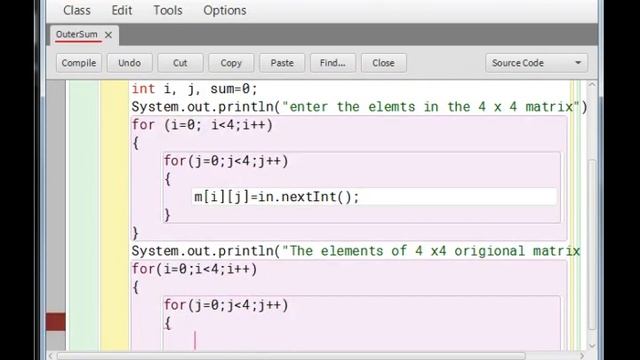Click the first 'for(j=0;j<4;j++)' line

226,161
